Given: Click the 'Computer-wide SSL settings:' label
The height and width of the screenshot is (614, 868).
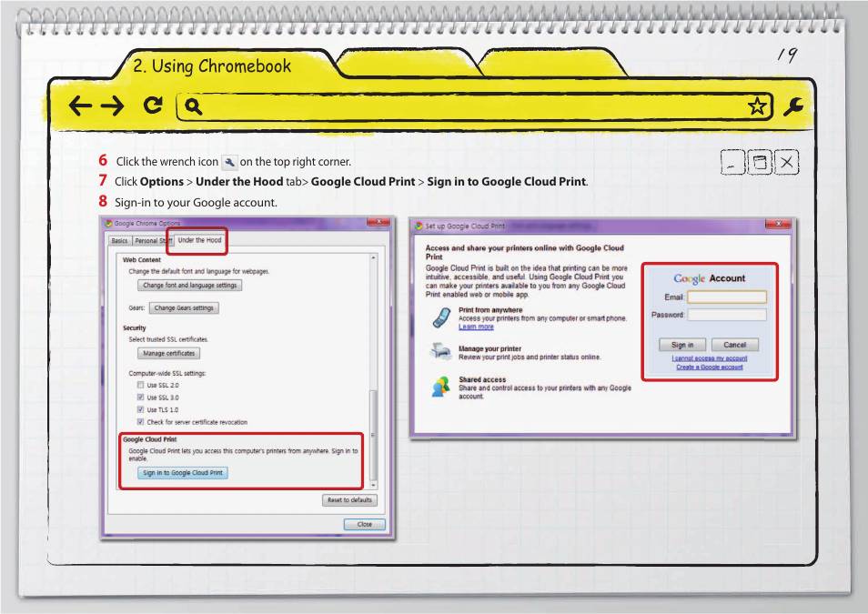Looking at the screenshot, I should pyautogui.click(x=167, y=373).
